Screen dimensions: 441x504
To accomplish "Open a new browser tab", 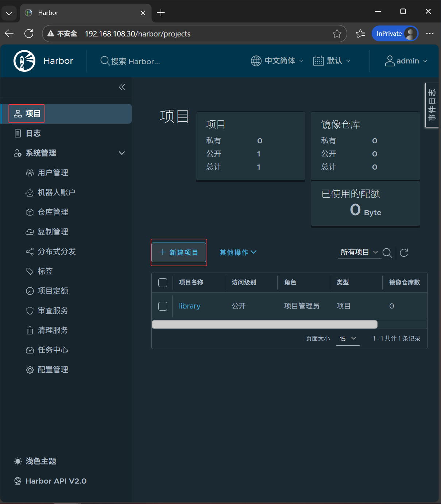I will [161, 13].
